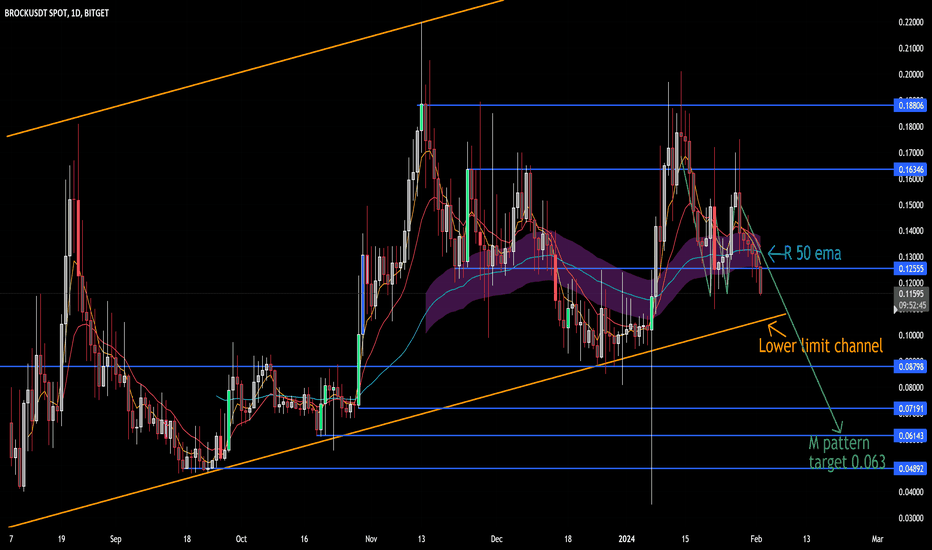Click the BROCKUSDT SPOT, 1D, BITGET chart title
This screenshot has height=550, width=932.
pyautogui.click(x=56, y=12)
